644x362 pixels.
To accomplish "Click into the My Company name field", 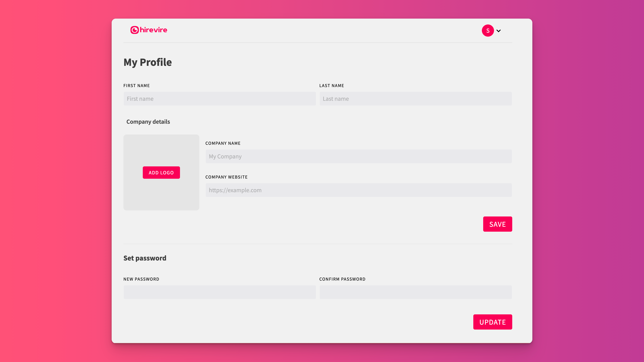I will coord(358,156).
